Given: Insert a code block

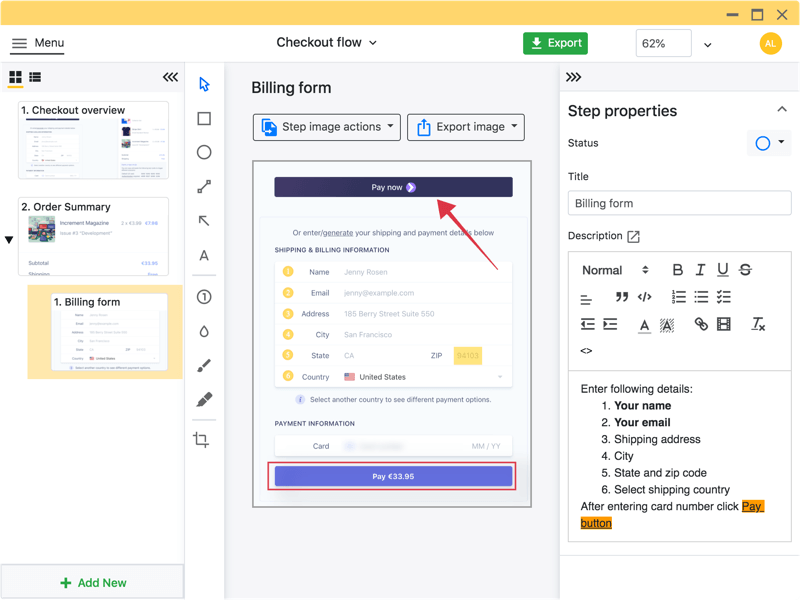Looking at the screenshot, I should point(644,296).
